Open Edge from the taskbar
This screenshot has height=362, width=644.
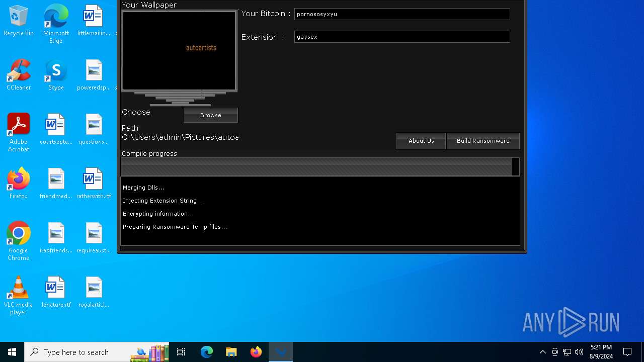point(207,352)
